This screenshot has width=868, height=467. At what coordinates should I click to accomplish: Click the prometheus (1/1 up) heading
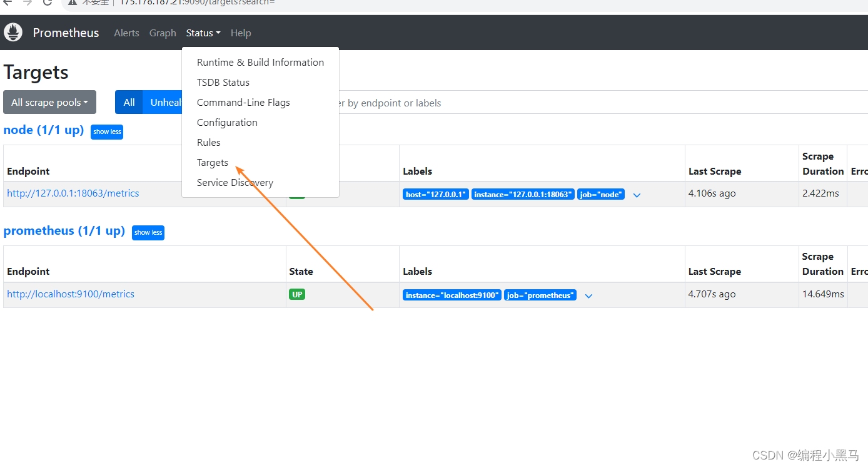(64, 230)
